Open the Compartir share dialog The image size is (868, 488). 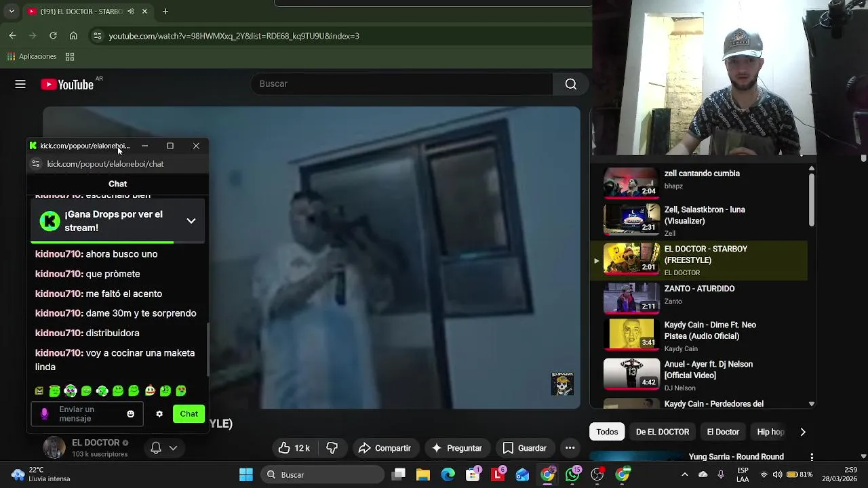384,448
